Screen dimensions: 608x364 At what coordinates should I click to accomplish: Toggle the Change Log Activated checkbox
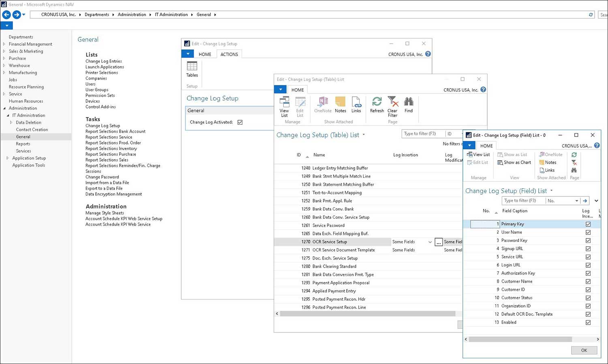[240, 122]
